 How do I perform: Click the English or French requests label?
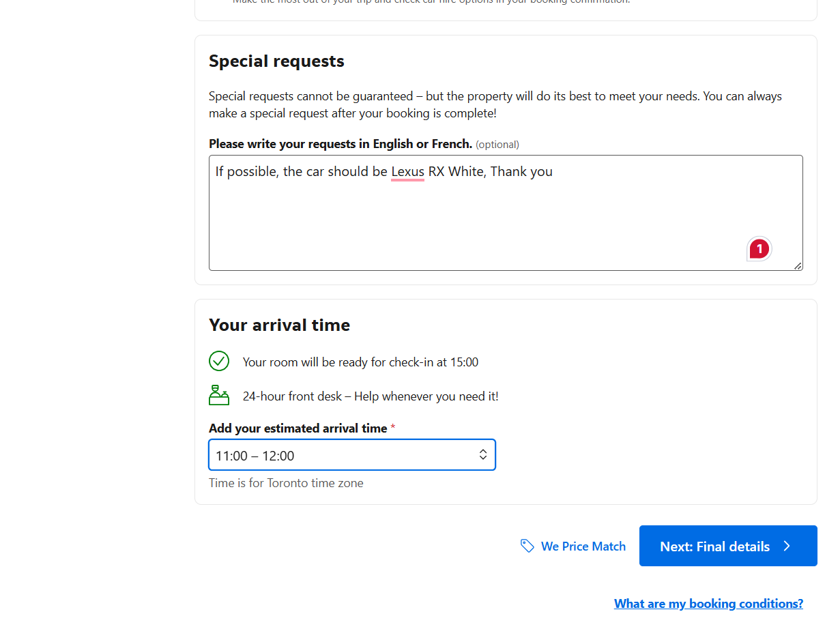tap(341, 144)
